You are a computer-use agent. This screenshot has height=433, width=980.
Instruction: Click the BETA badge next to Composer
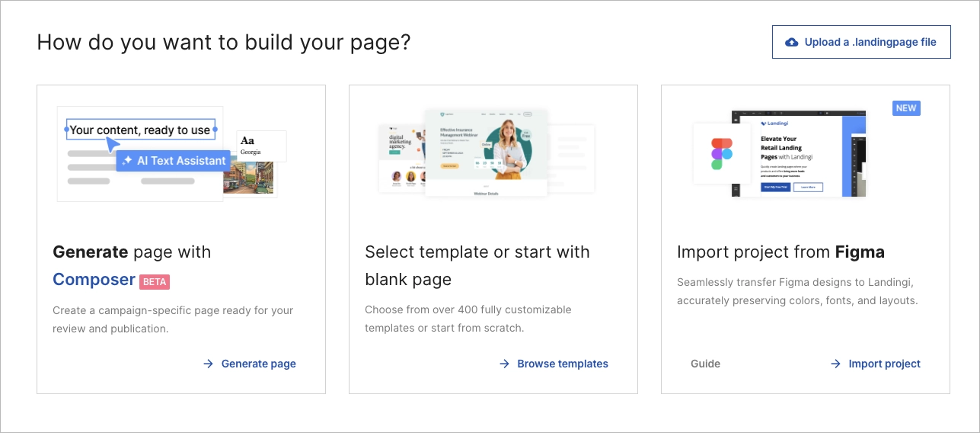(155, 281)
